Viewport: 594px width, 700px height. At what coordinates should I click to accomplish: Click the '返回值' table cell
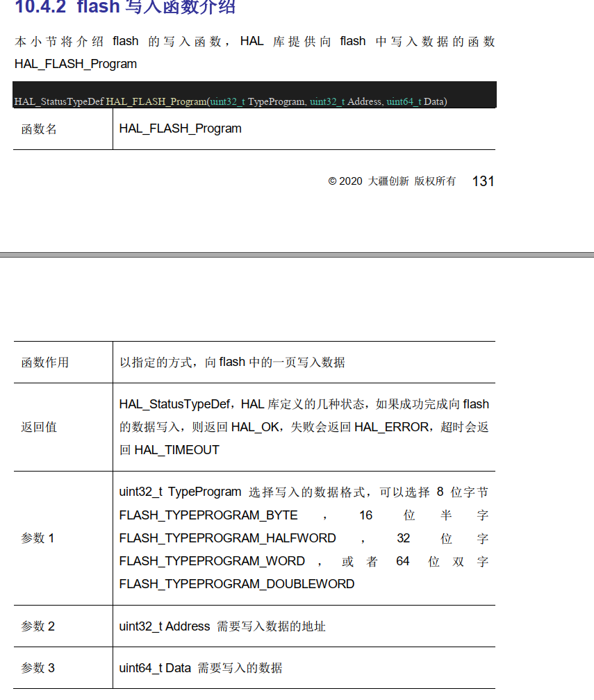(x=63, y=427)
